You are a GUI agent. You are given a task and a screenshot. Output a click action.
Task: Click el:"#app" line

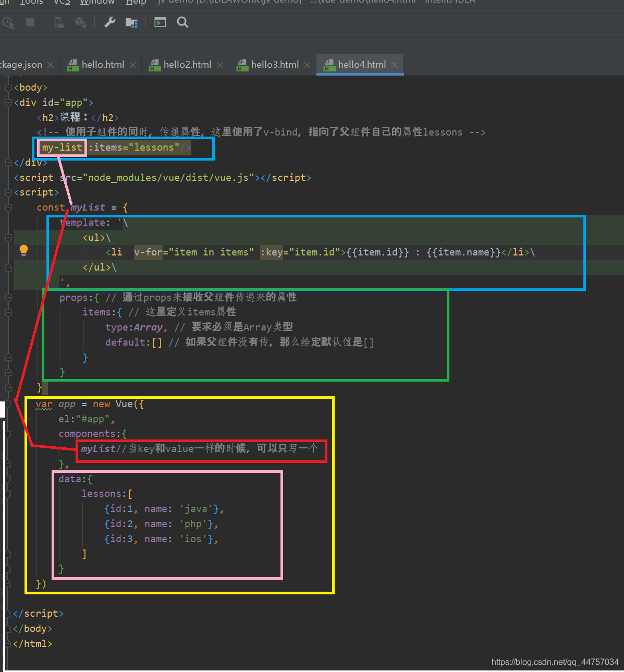pyautogui.click(x=87, y=419)
